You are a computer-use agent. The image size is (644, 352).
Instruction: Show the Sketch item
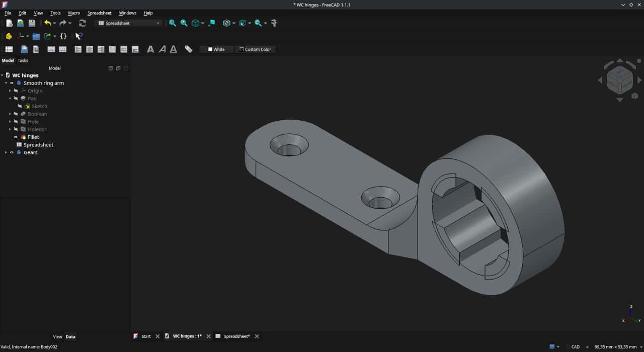click(x=20, y=106)
